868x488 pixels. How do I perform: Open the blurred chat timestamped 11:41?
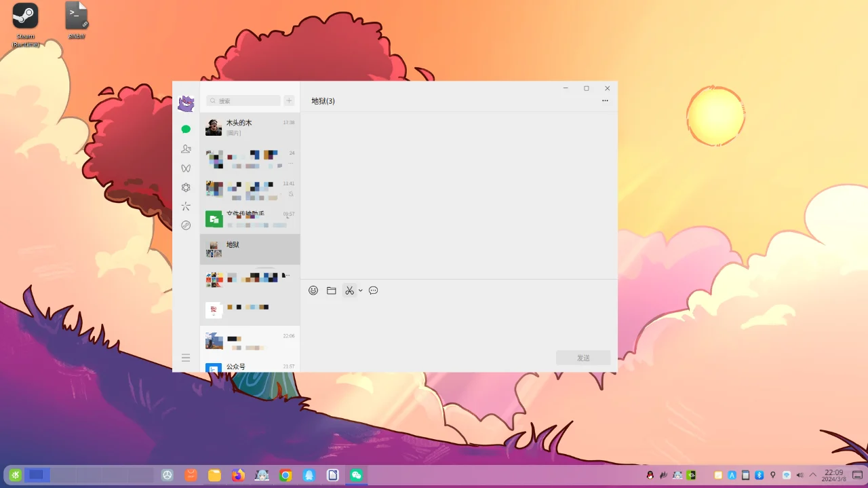[x=250, y=189]
